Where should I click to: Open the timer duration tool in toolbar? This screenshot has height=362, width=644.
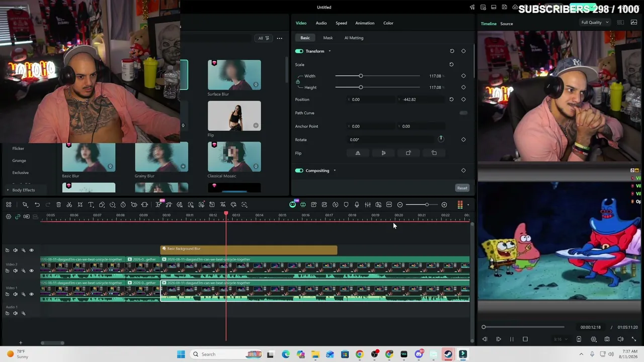coord(123,205)
